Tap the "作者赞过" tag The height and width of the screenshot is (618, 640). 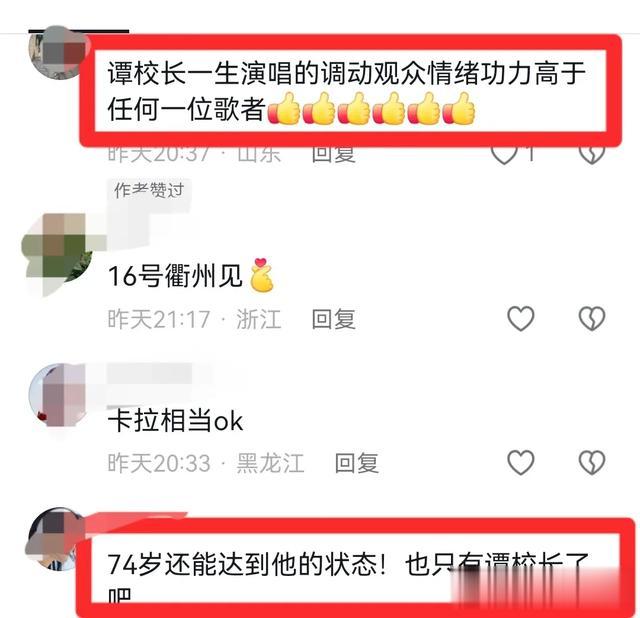(x=149, y=190)
